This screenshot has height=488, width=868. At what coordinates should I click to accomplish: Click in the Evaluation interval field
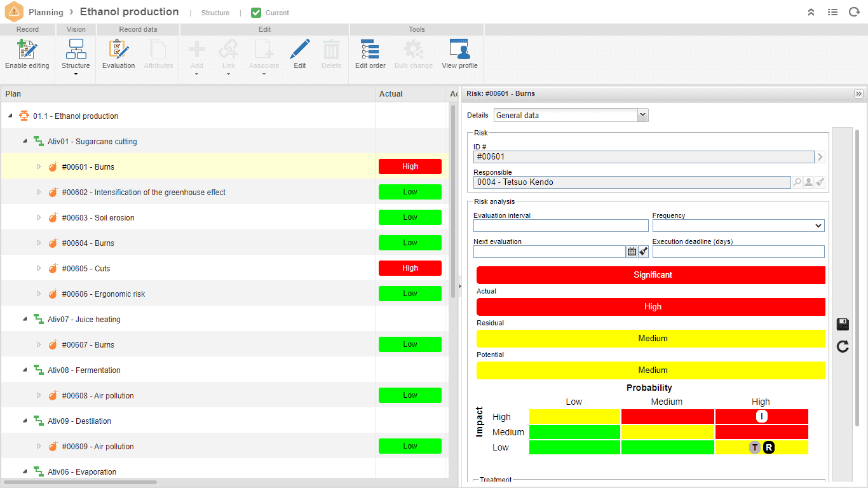(x=561, y=226)
